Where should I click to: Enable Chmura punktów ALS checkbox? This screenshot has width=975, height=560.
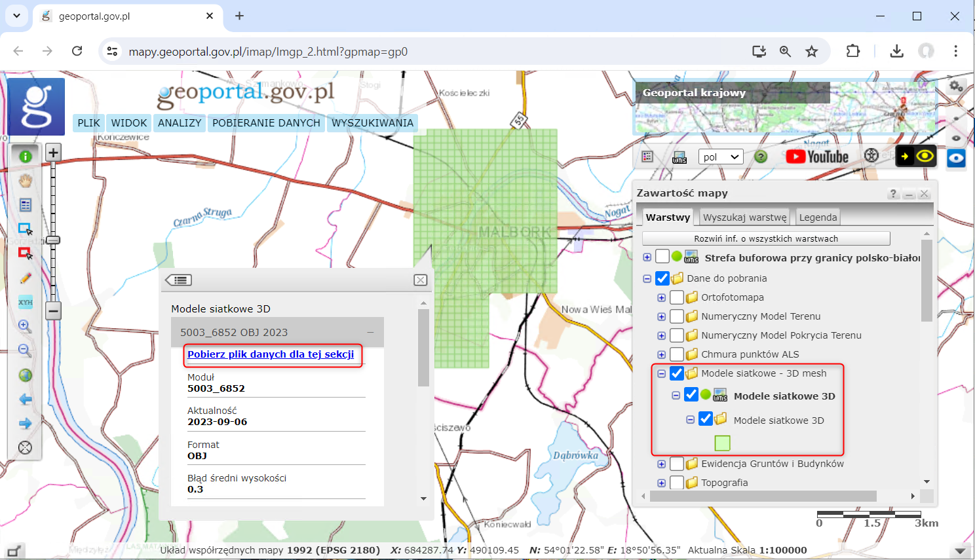tap(677, 354)
